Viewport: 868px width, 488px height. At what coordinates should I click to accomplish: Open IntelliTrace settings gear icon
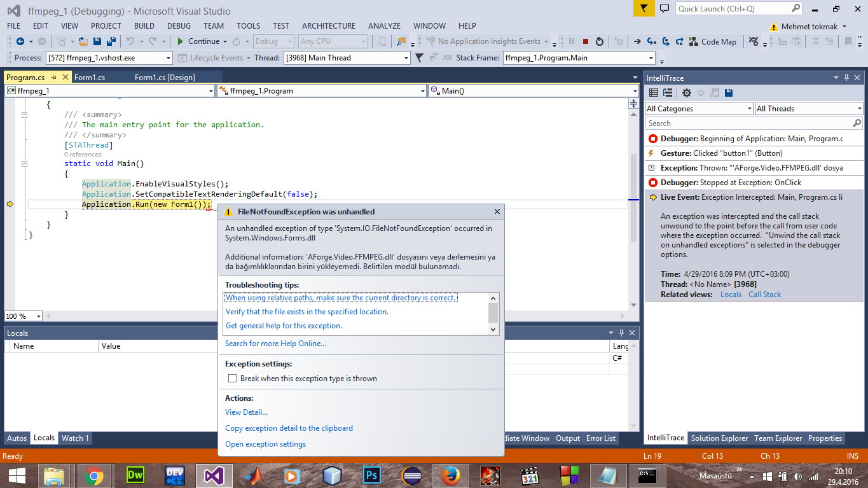[x=686, y=93]
